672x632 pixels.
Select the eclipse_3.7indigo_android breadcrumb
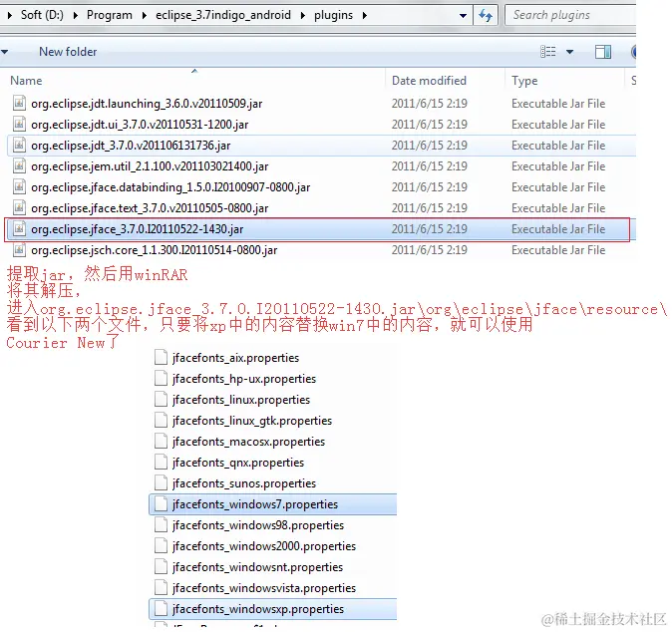pos(223,15)
